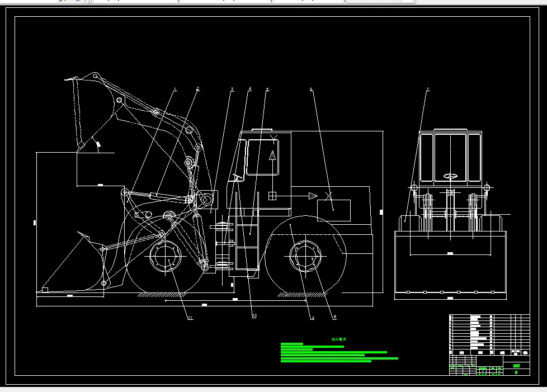This screenshot has height=392, width=547.
Task: Select part balloon number 2 label
Action: (198, 89)
